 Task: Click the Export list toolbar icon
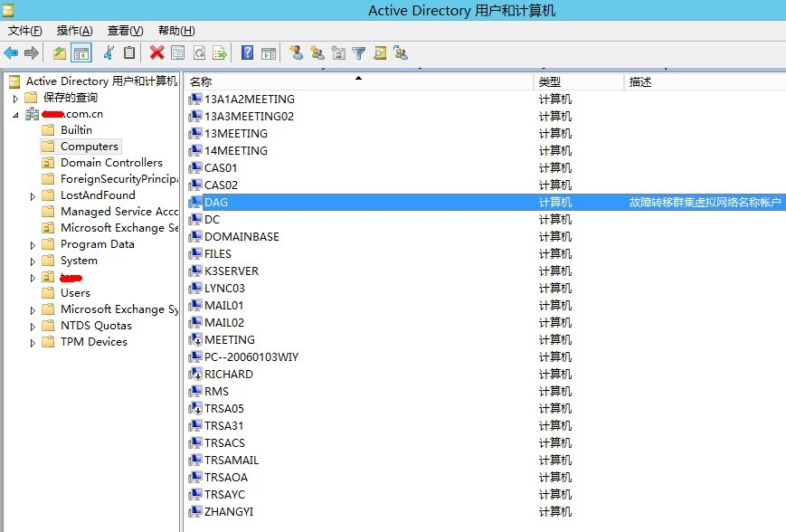click(220, 52)
